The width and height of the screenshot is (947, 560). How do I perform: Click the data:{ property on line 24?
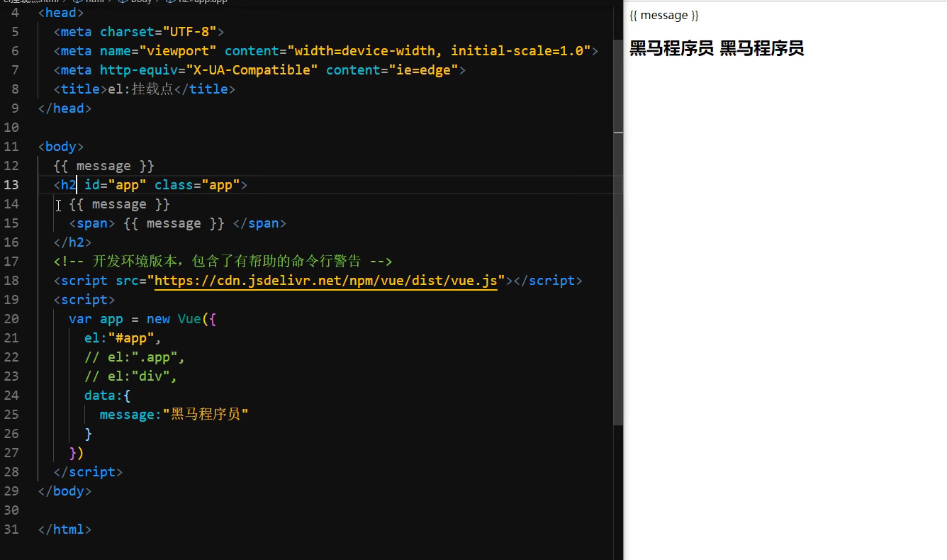(x=107, y=396)
